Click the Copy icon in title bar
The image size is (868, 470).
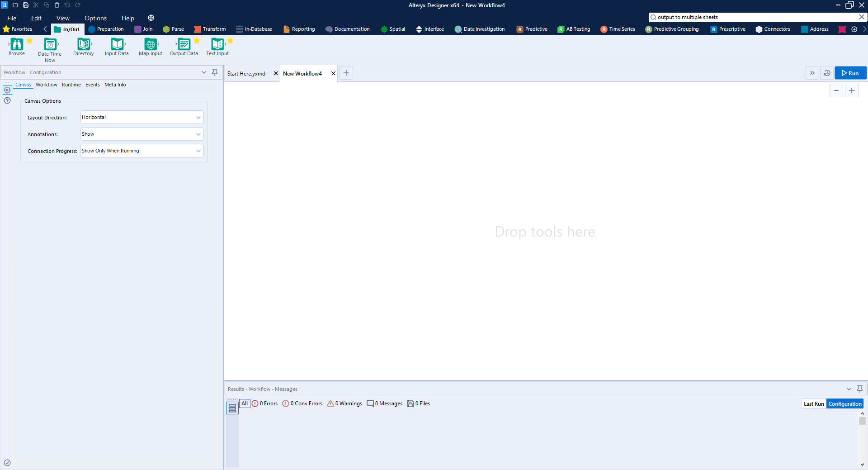(47, 5)
